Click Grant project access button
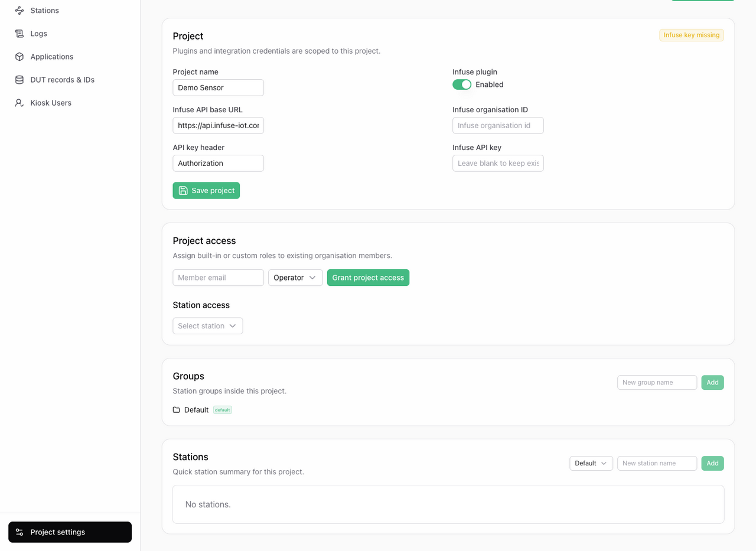The image size is (756, 551). point(368,278)
